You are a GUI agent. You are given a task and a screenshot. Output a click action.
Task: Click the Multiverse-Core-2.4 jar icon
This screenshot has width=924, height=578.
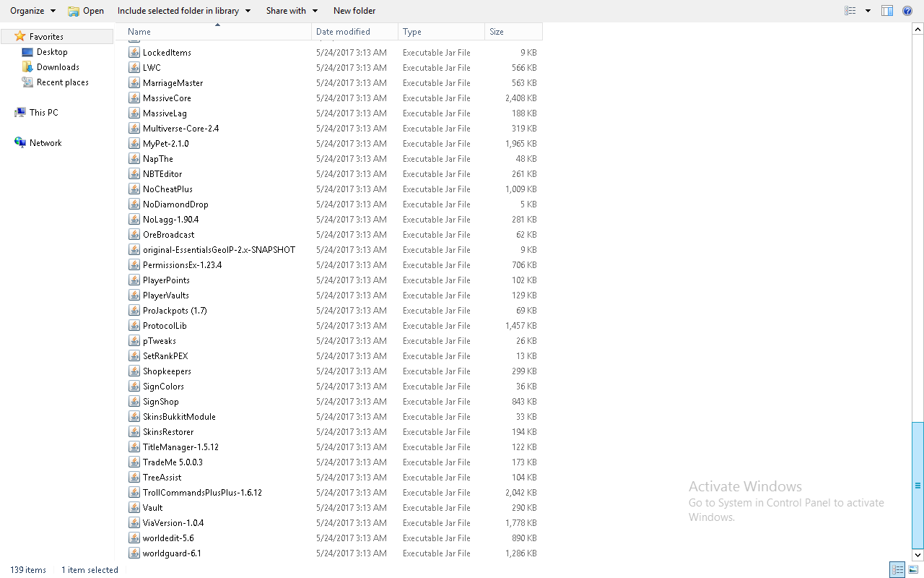pos(134,129)
